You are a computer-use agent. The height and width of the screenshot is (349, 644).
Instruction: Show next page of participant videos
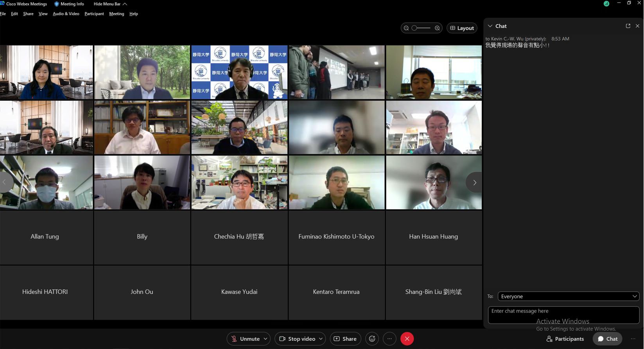tap(474, 183)
